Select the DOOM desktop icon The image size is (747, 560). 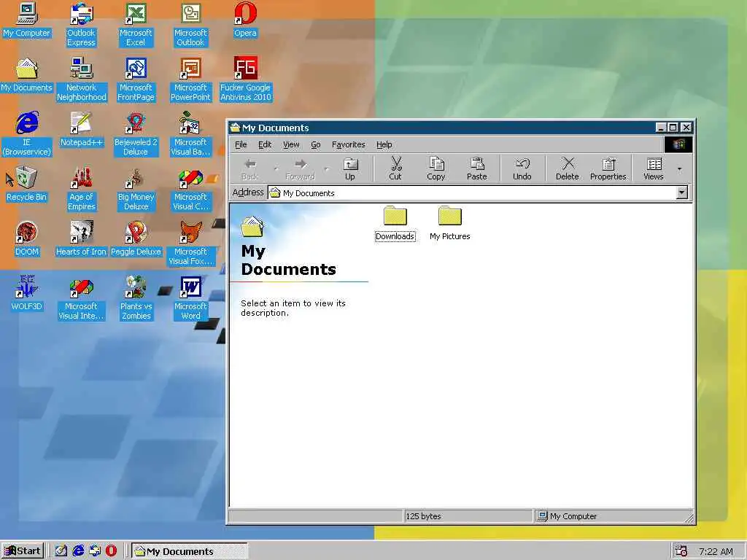click(27, 238)
